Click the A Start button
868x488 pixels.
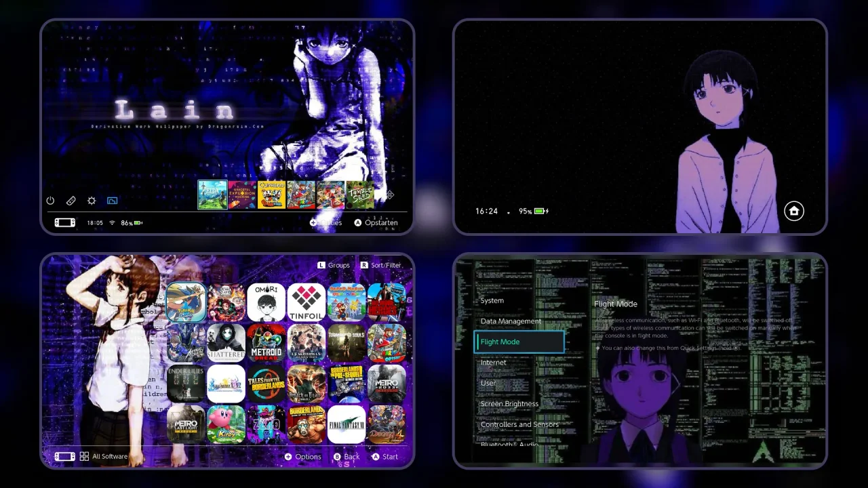385,457
